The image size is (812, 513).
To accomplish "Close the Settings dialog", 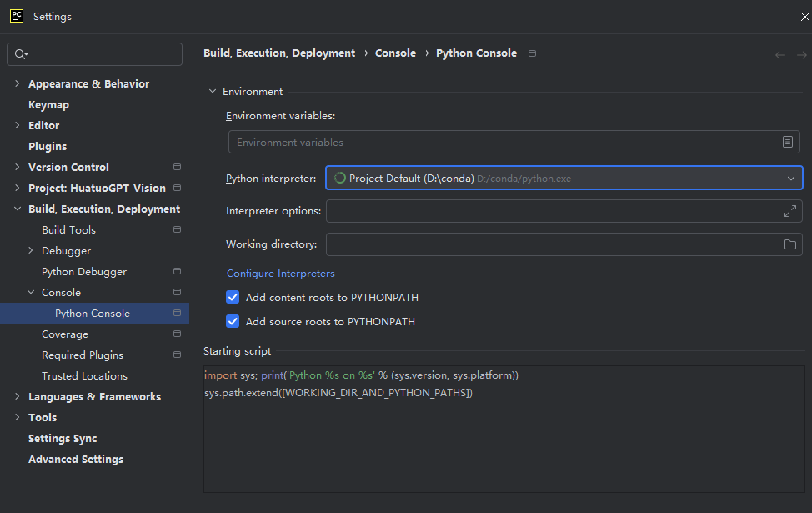I will [x=804, y=17].
